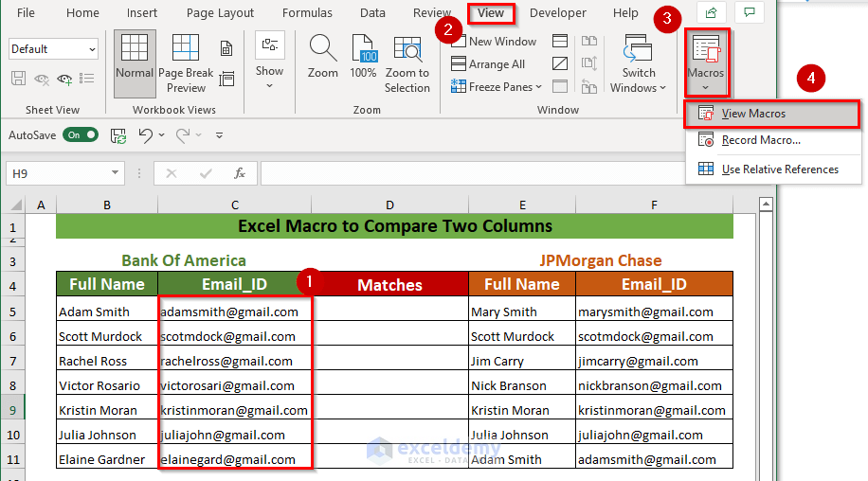Click the Unhide window icon
This screenshot has height=481, width=868.
(560, 86)
